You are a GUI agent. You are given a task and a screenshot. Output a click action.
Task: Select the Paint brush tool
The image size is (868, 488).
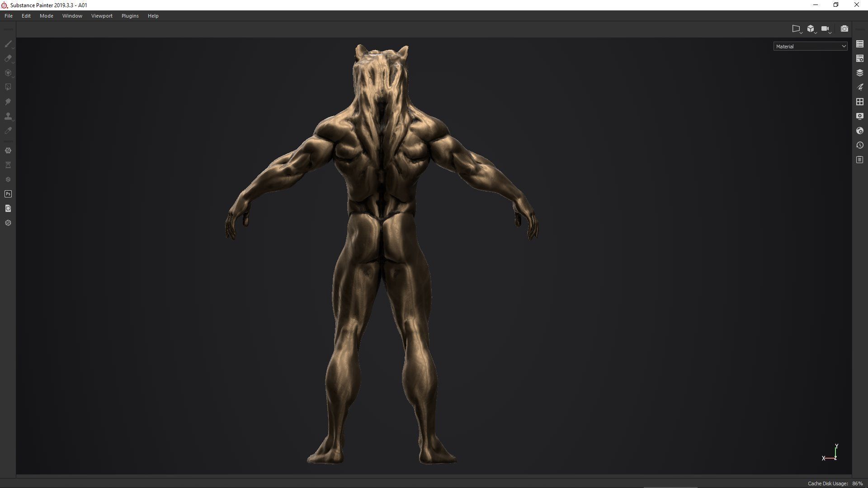(x=8, y=44)
